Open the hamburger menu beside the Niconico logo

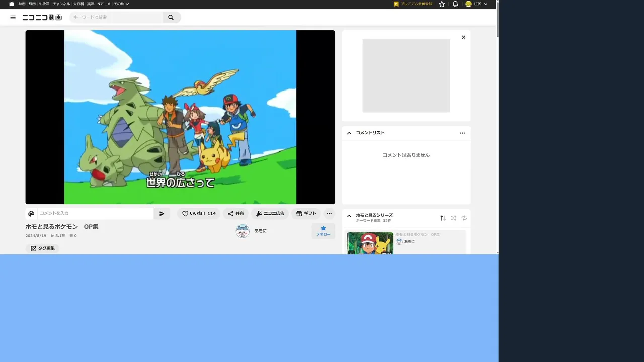13,17
